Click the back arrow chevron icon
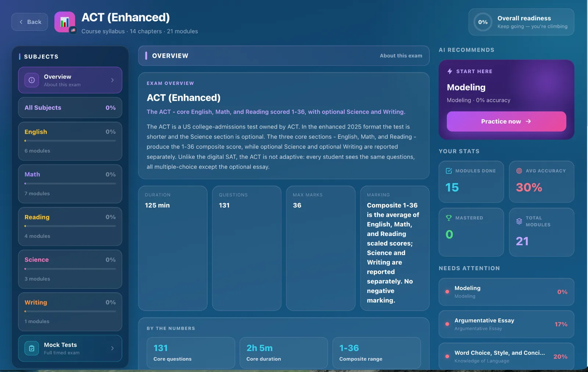Image resolution: width=588 pixels, height=372 pixels. (x=21, y=22)
